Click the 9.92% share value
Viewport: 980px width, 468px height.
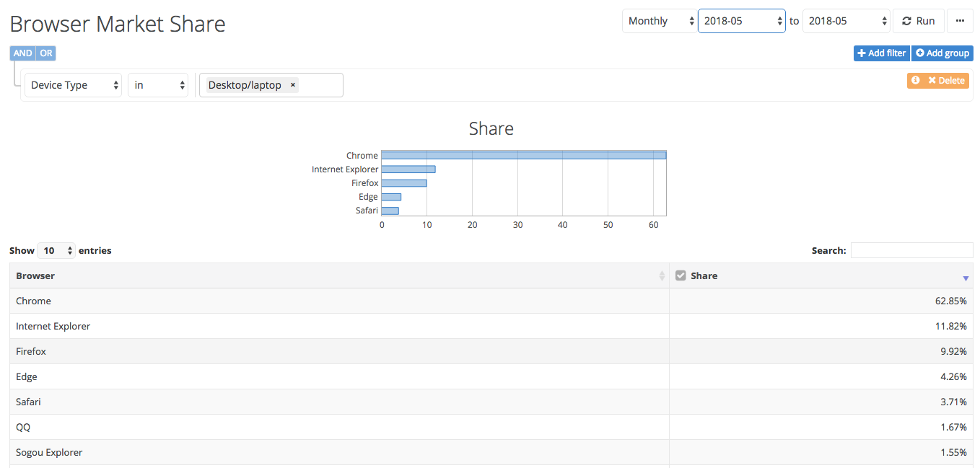tap(953, 352)
